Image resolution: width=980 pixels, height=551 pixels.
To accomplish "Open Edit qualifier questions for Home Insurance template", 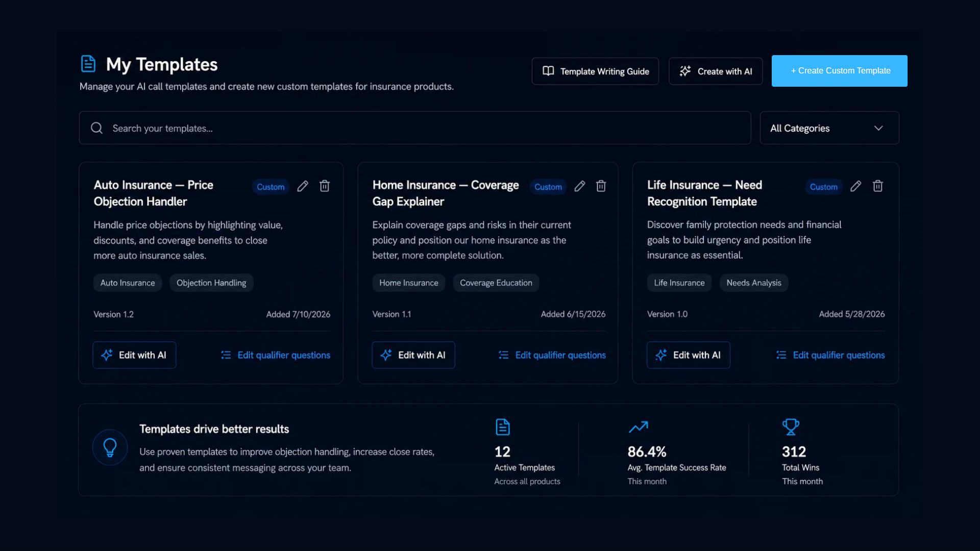I will (552, 355).
